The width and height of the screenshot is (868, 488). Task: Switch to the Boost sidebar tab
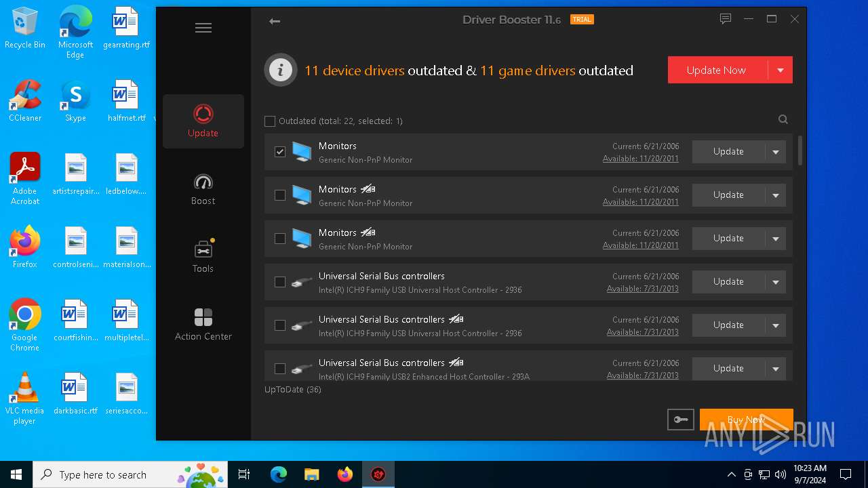pos(203,189)
